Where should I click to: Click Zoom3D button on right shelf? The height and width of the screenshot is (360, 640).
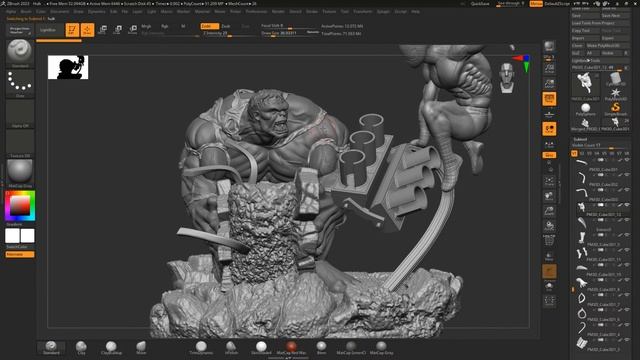(549, 211)
